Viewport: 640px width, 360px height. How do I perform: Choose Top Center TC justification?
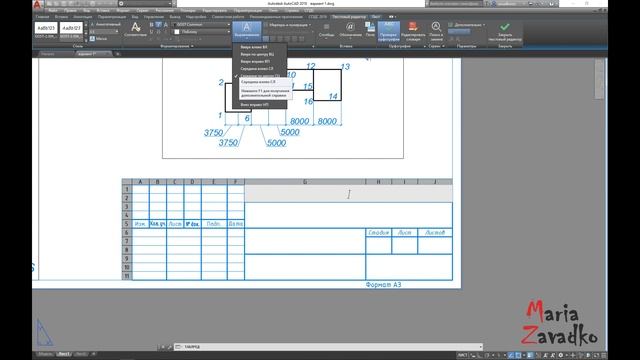[x=259, y=54]
